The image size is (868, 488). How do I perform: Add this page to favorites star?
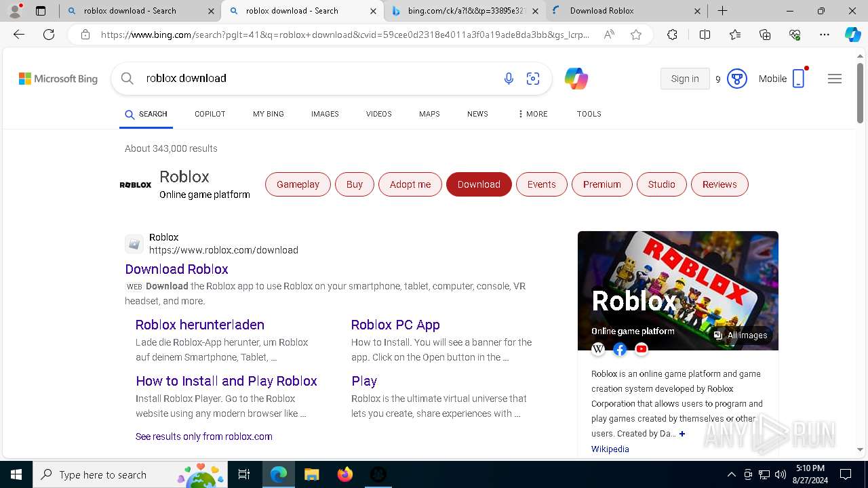(636, 35)
